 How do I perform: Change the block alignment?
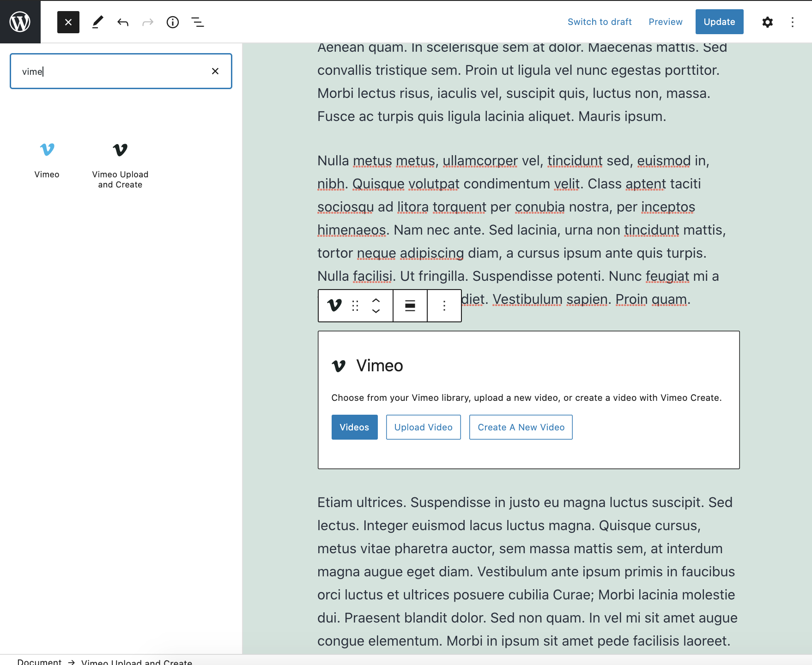(x=410, y=306)
